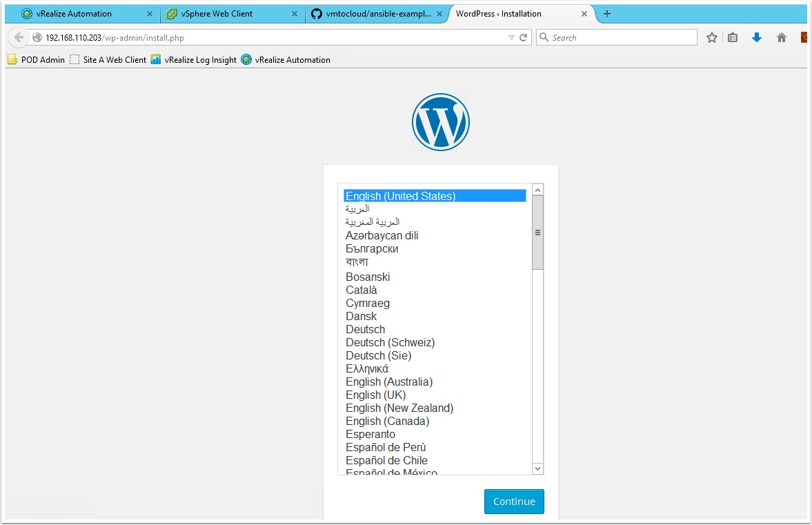This screenshot has height=525, width=812.
Task: Select Español de Chile language
Action: (435, 461)
